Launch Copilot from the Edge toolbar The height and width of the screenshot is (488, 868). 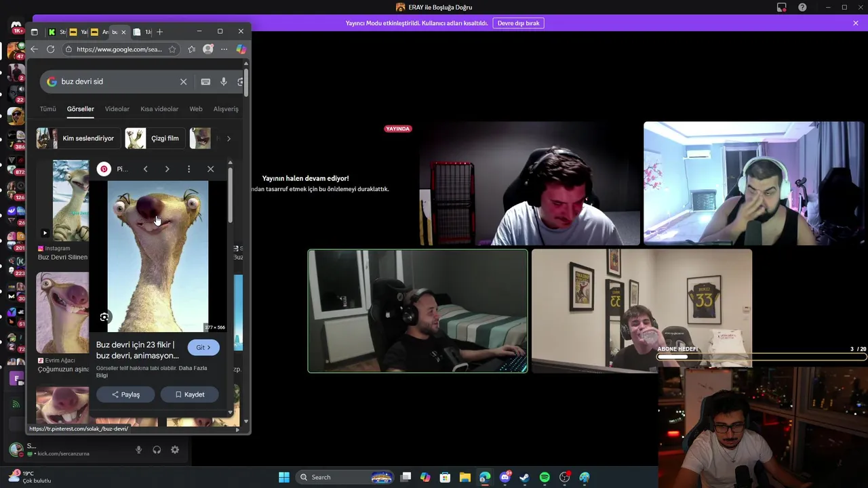(241, 49)
